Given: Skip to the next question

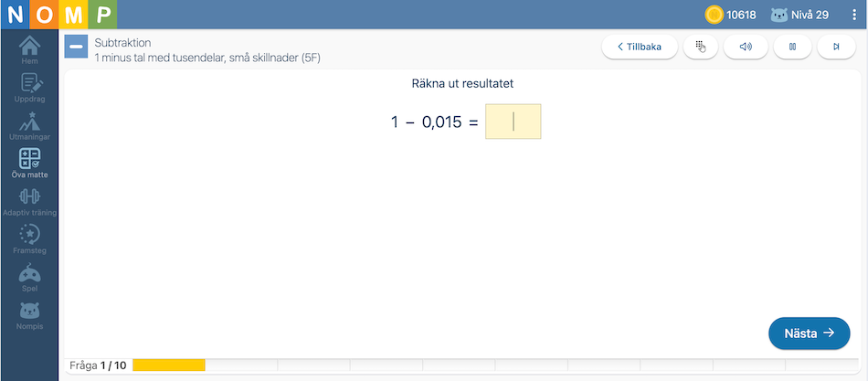Looking at the screenshot, I should click(x=836, y=47).
